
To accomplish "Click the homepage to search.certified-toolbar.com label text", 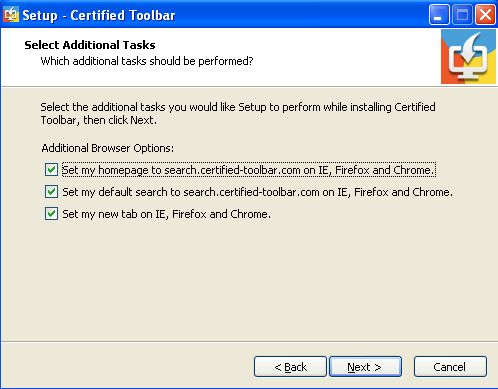I will pos(249,170).
